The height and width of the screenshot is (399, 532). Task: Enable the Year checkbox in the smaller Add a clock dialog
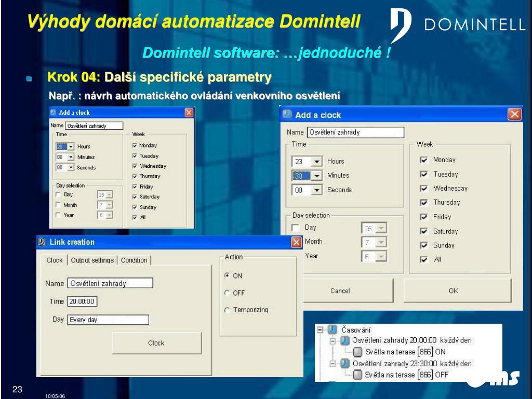[58, 215]
